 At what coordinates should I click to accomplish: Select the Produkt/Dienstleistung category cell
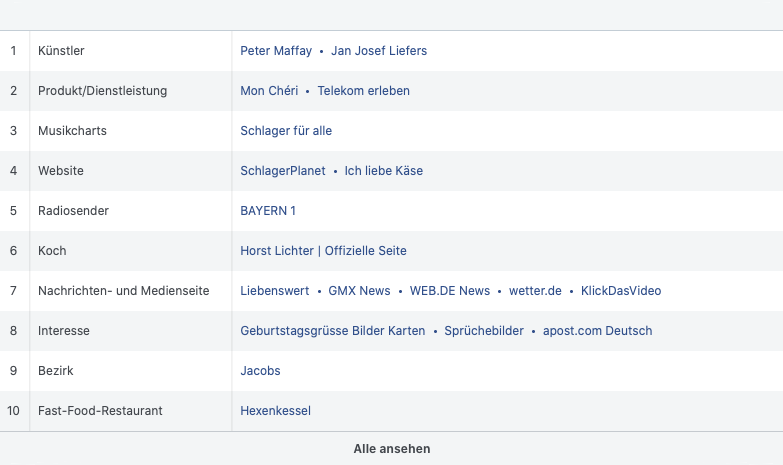[131, 91]
